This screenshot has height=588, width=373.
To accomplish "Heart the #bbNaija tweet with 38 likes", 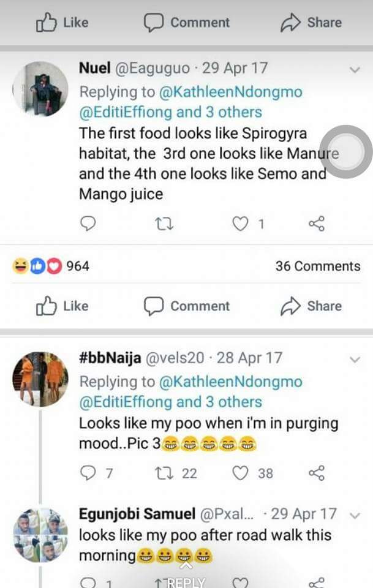I will 241,473.
